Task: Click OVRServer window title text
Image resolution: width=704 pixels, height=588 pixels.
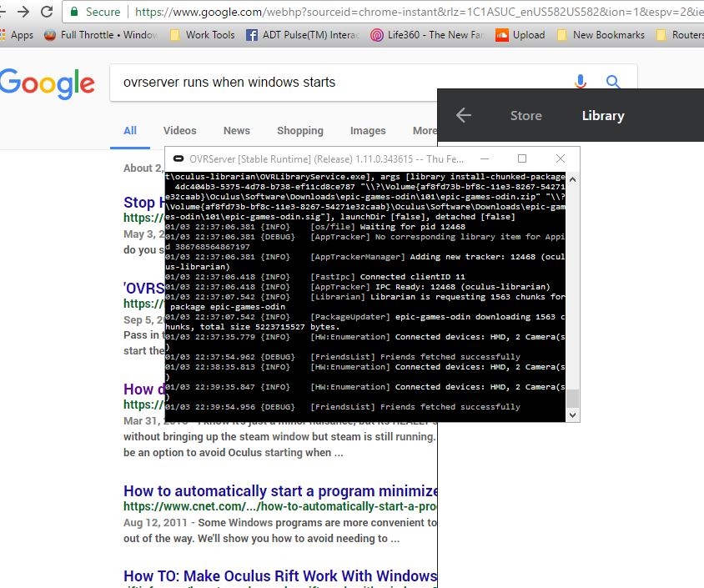Action: (x=326, y=159)
